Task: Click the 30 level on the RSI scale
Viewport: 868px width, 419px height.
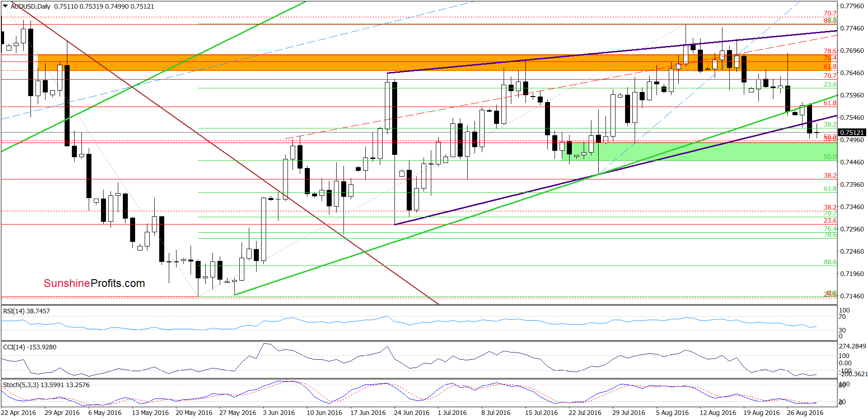Action: click(842, 330)
